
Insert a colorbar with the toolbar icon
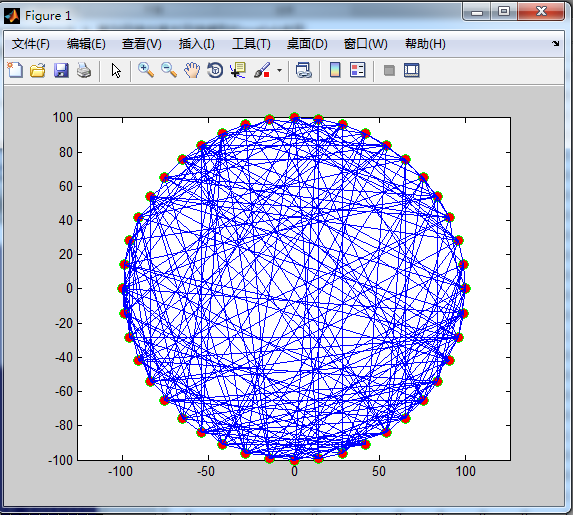coord(335,70)
